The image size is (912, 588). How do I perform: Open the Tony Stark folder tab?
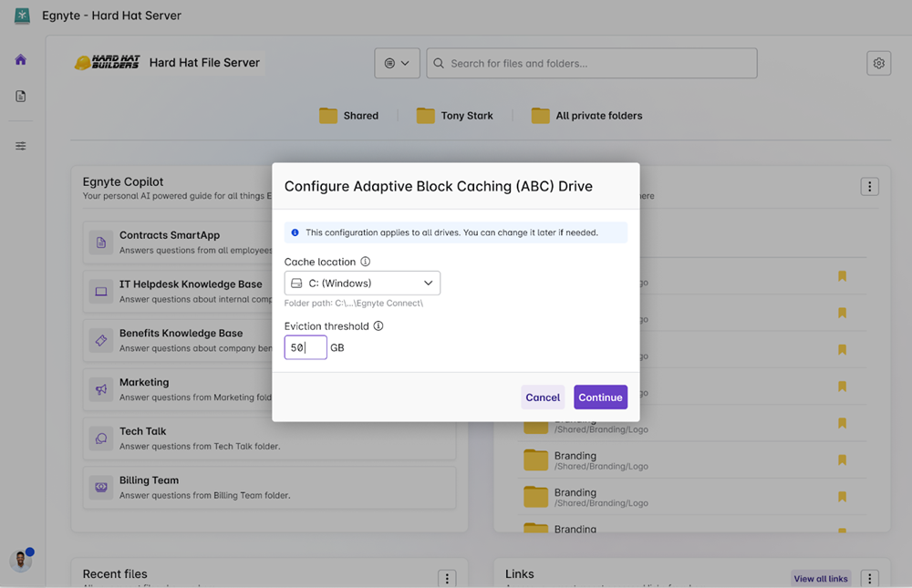point(454,116)
